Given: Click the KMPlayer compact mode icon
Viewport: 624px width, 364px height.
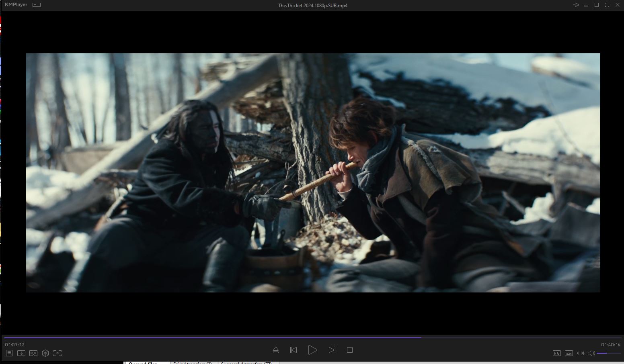Looking at the screenshot, I should pos(37,5).
